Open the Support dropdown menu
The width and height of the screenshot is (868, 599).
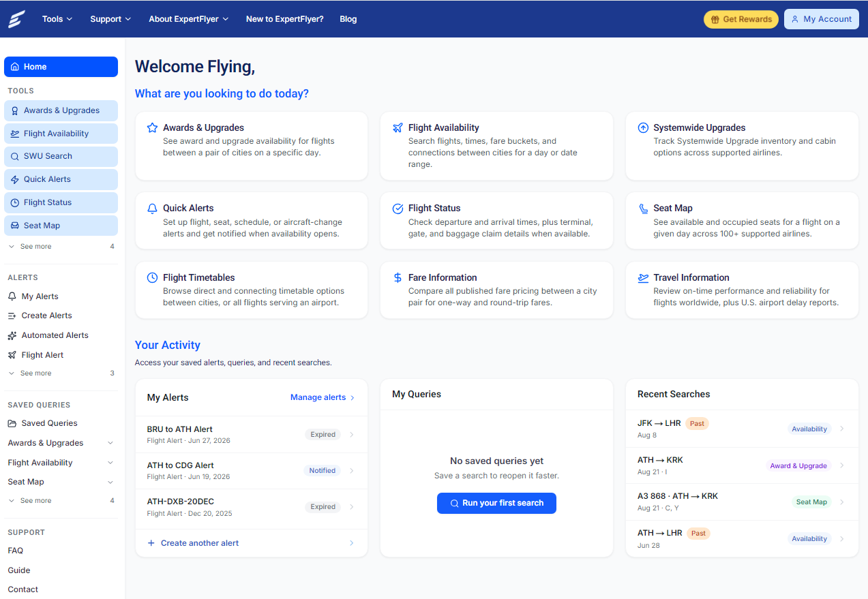point(110,19)
